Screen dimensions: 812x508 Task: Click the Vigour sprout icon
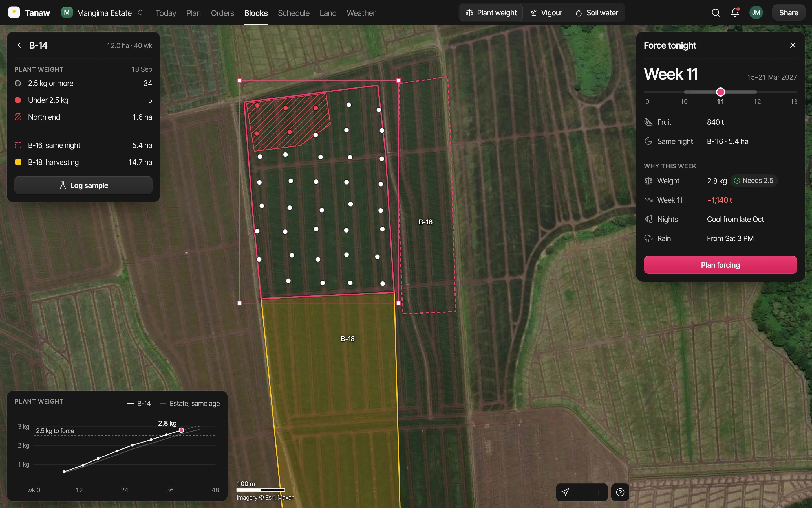(x=533, y=13)
